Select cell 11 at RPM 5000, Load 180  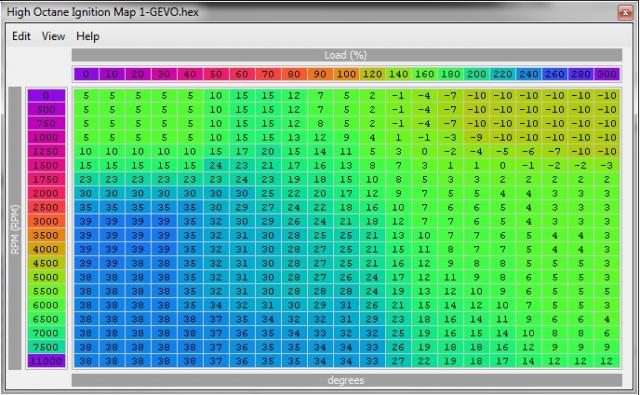(x=450, y=277)
